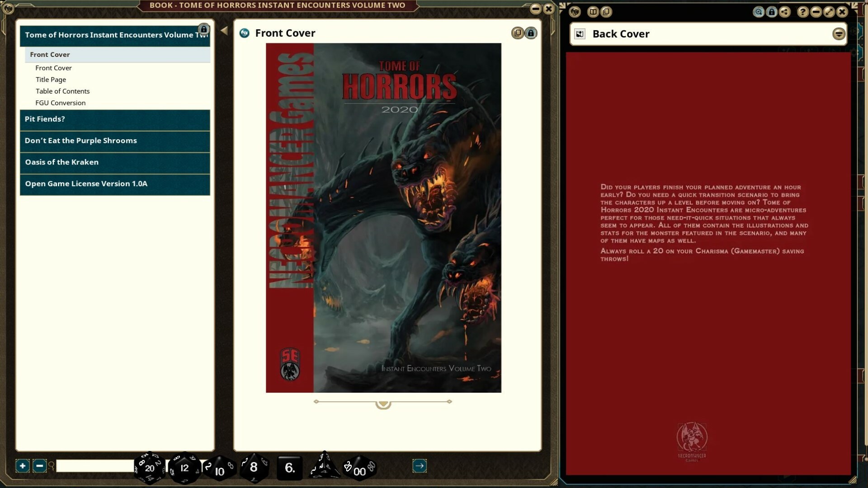The width and height of the screenshot is (868, 488).
Task: Click the magnifier zoom icon on the Back Cover window
Action: pyautogui.click(x=759, y=11)
